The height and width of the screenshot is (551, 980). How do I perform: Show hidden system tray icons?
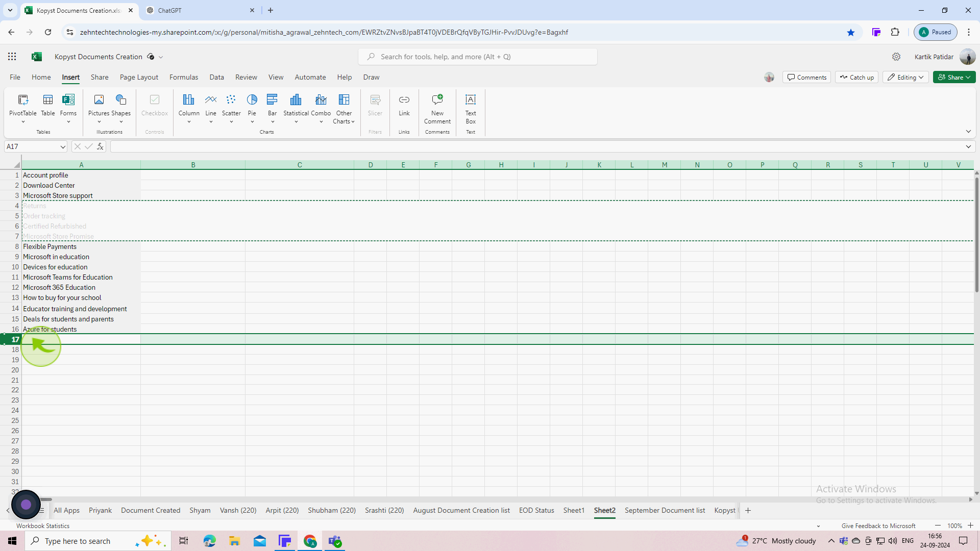831,541
